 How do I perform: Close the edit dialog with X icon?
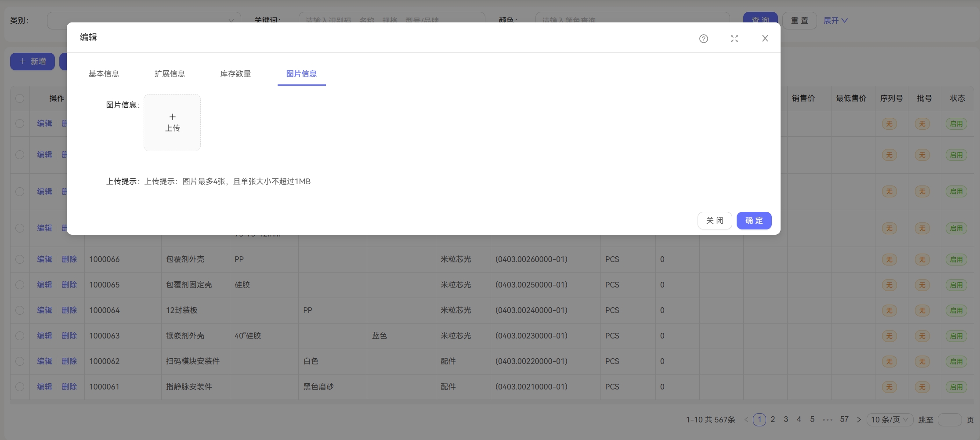765,39
